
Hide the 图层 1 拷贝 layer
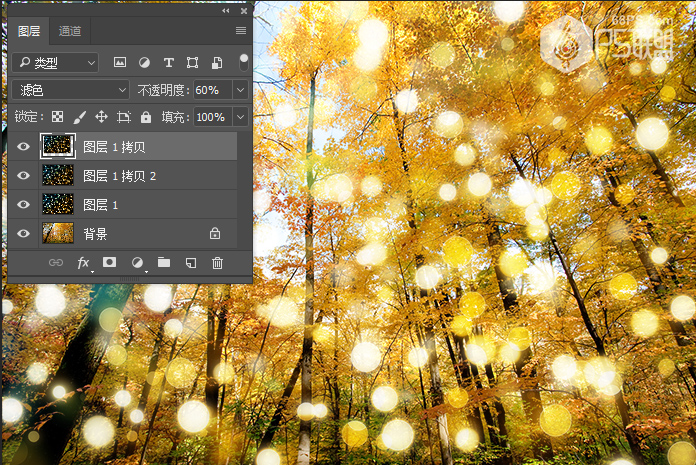(24, 146)
